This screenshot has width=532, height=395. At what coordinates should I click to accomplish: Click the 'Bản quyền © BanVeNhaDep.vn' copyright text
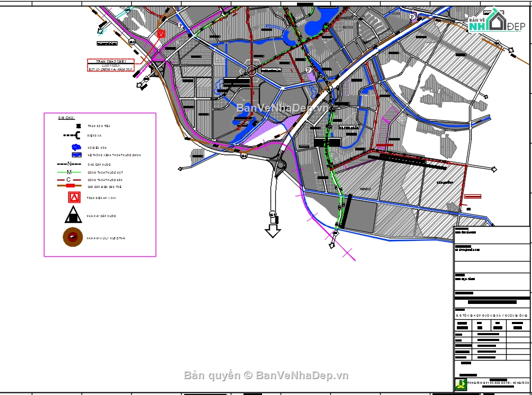(266, 375)
